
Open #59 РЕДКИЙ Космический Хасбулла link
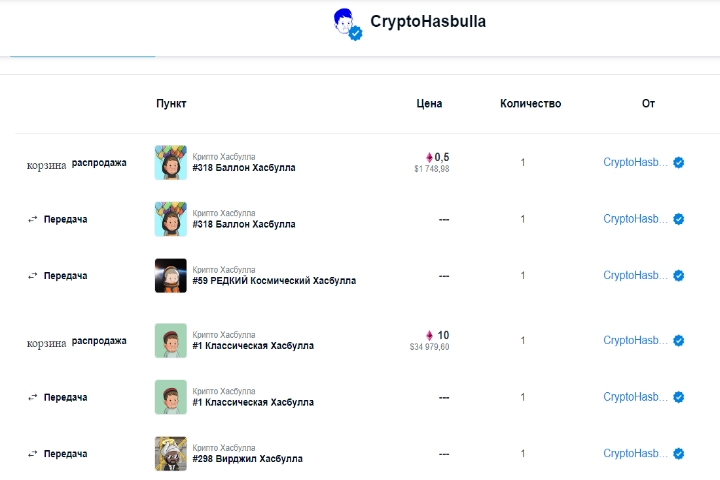pyautogui.click(x=274, y=281)
